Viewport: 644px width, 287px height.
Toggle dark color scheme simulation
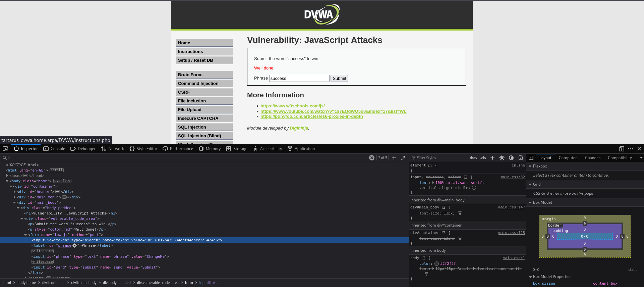point(511,158)
